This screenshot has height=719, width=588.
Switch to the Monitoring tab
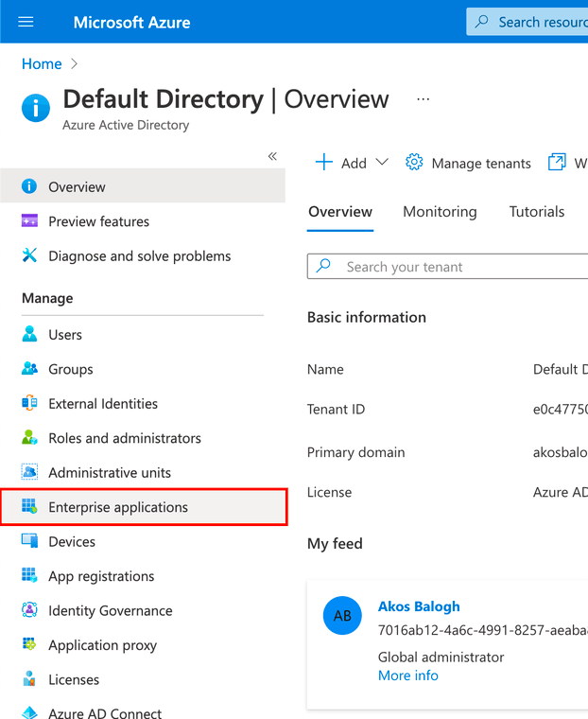440,211
